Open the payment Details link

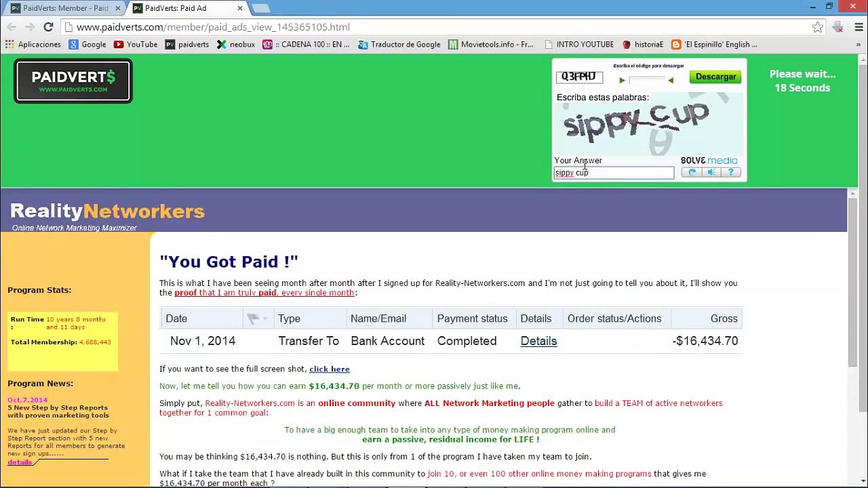pyautogui.click(x=538, y=341)
